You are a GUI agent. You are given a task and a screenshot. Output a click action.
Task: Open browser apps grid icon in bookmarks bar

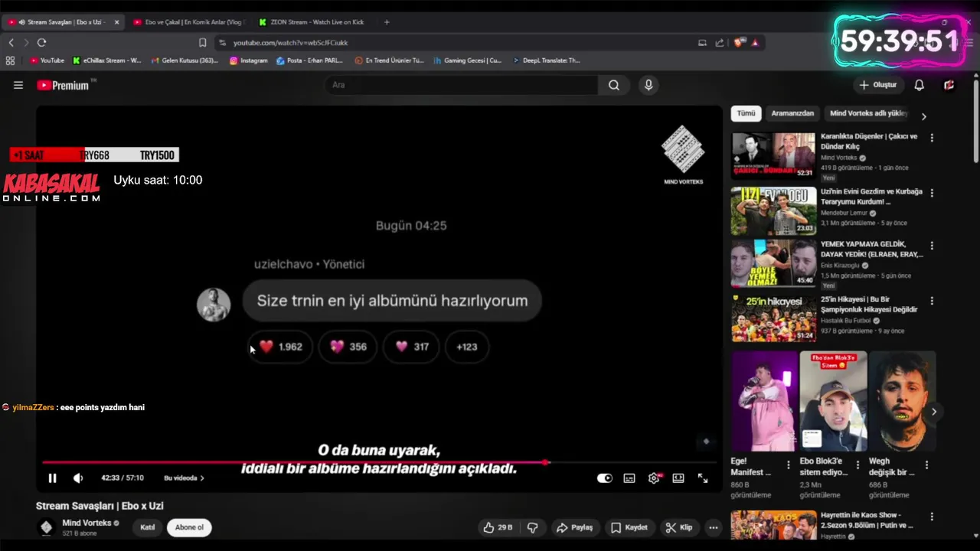tap(10, 60)
